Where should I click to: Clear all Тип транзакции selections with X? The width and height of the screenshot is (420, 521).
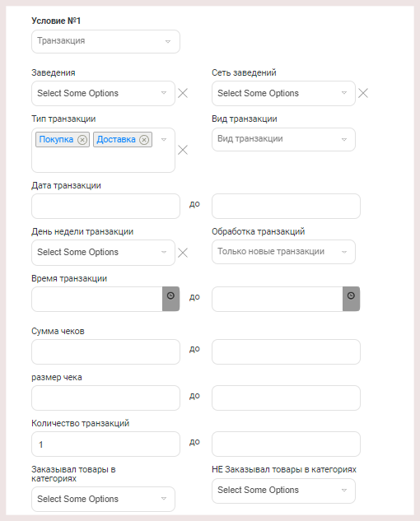(183, 150)
